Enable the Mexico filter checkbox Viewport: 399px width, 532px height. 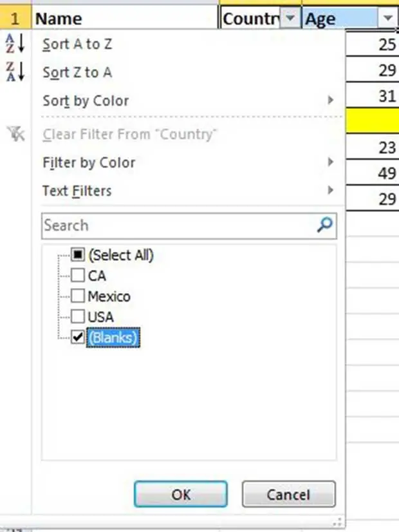click(77, 296)
